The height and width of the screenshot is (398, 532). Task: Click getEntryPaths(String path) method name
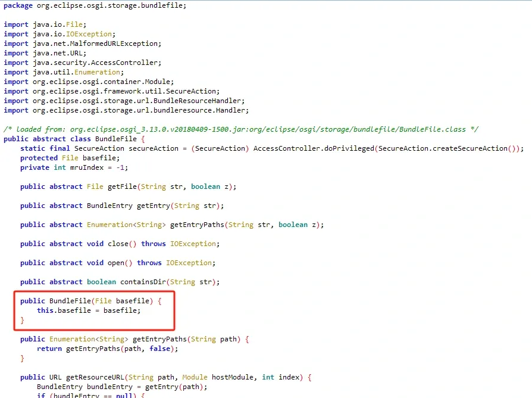click(x=159, y=339)
